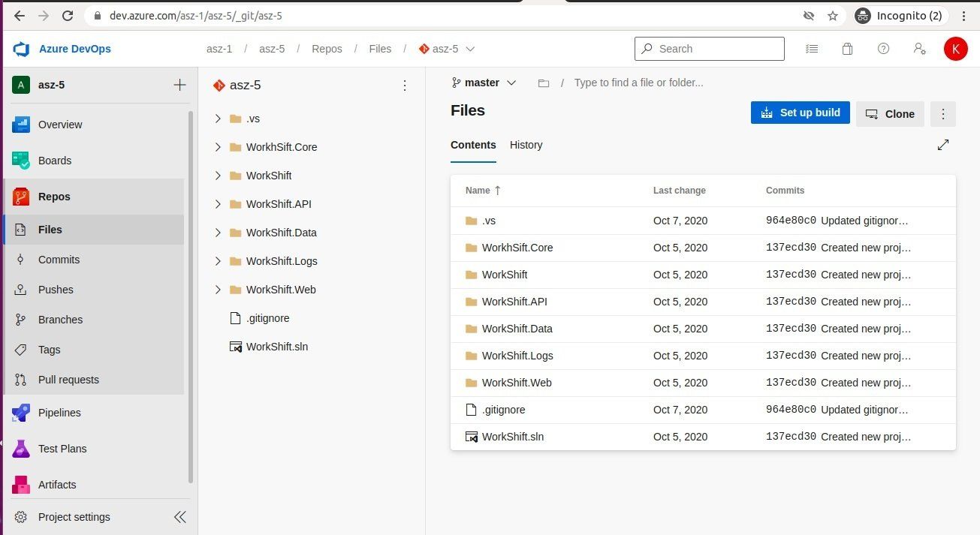Screen dimensions: 980x535
Task: Bookmark this page with star icon
Action: tap(832, 15)
